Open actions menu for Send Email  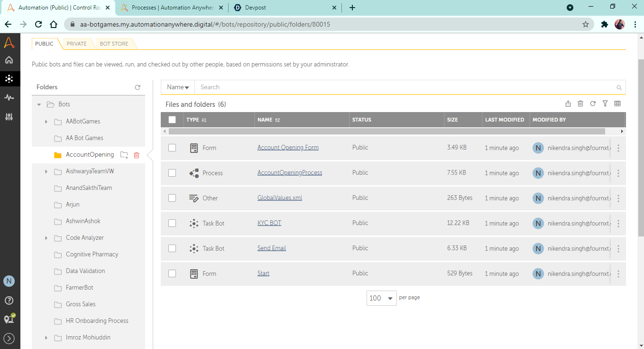(618, 249)
